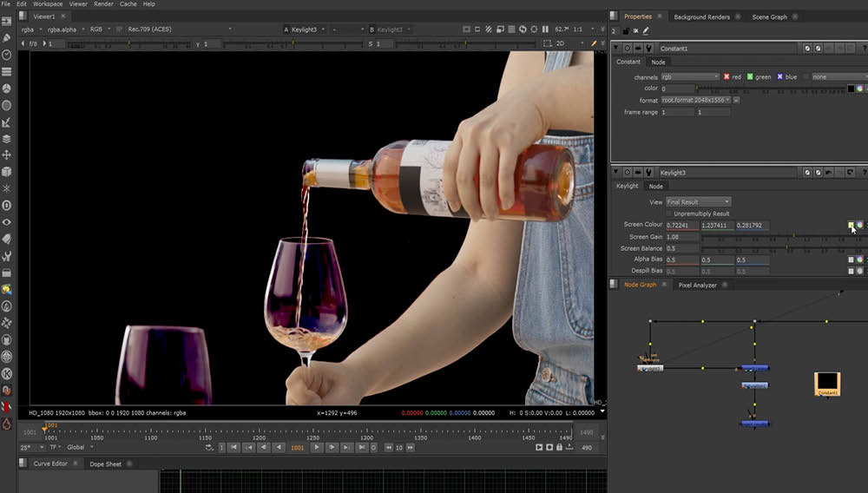868x493 pixels.
Task: Click the wrench icon on the Keylight3 panel
Action: [x=648, y=172]
